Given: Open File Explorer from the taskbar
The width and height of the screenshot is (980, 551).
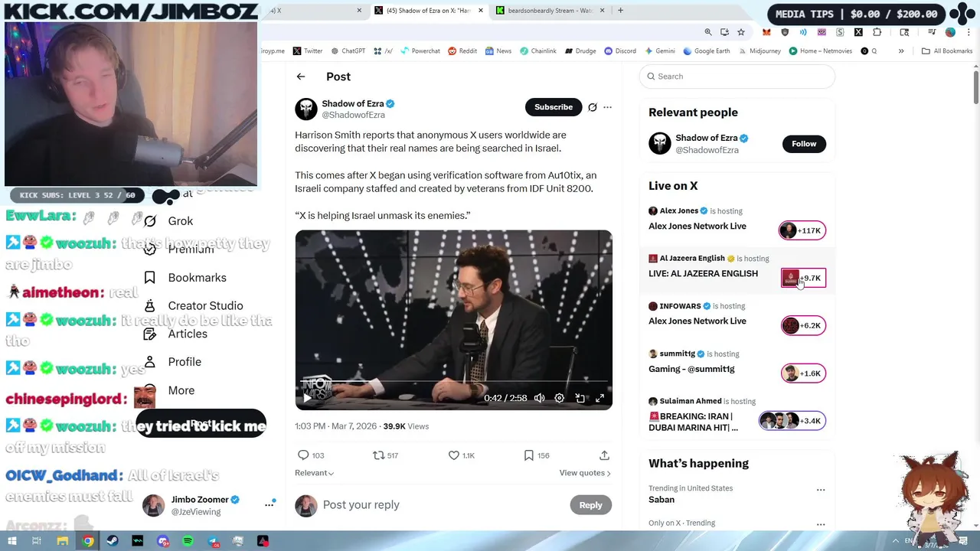Looking at the screenshot, I should click(63, 541).
